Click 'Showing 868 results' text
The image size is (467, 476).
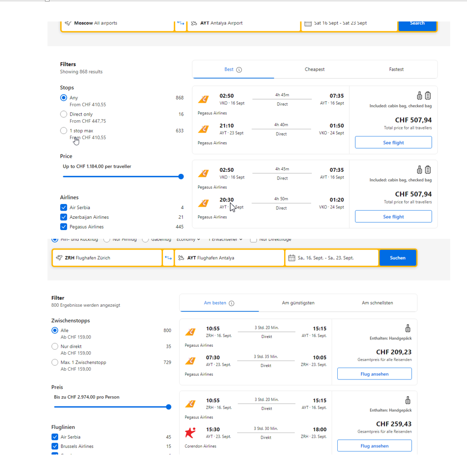pyautogui.click(x=81, y=72)
